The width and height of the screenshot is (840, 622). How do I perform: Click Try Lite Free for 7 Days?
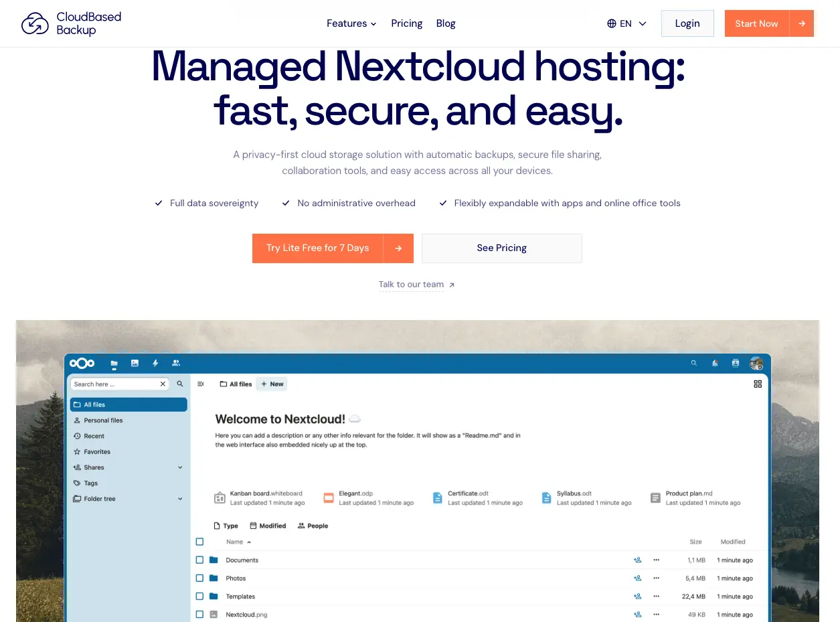point(333,248)
